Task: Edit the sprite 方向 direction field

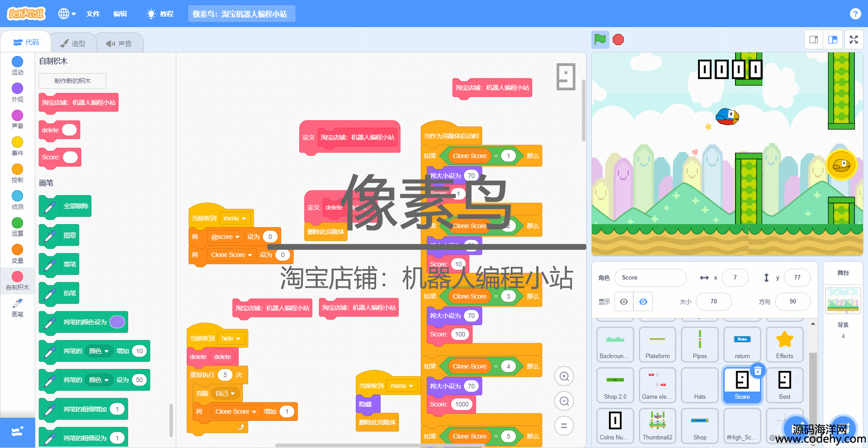Action: click(x=793, y=302)
